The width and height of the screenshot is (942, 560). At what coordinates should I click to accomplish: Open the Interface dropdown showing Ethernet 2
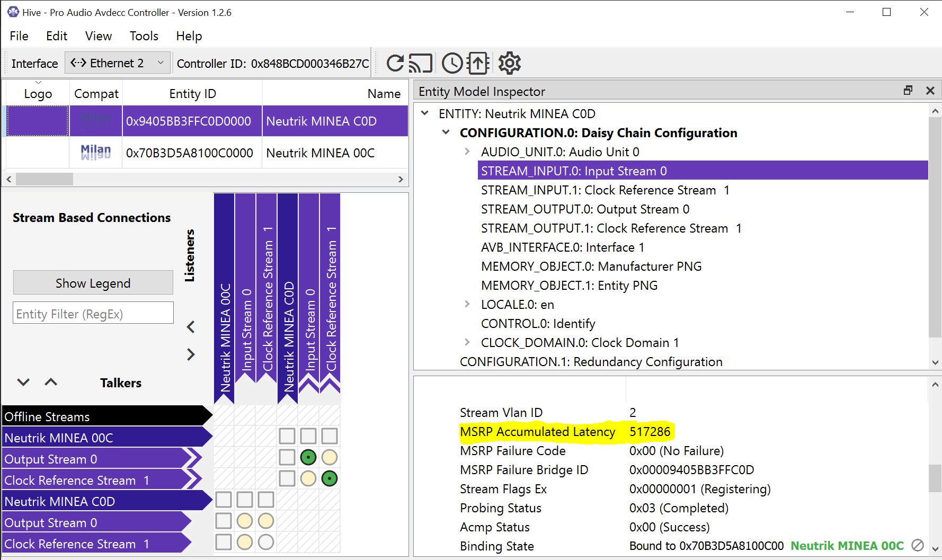[118, 63]
